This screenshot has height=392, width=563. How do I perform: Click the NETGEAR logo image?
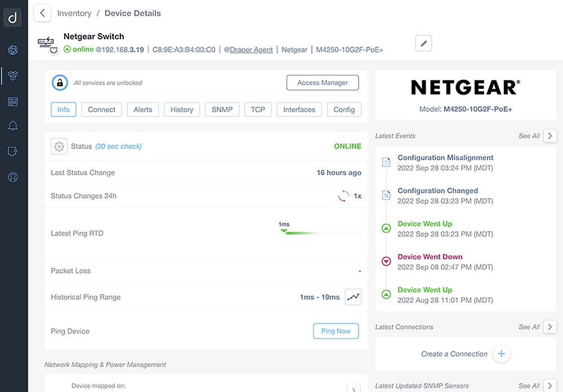pos(466,88)
